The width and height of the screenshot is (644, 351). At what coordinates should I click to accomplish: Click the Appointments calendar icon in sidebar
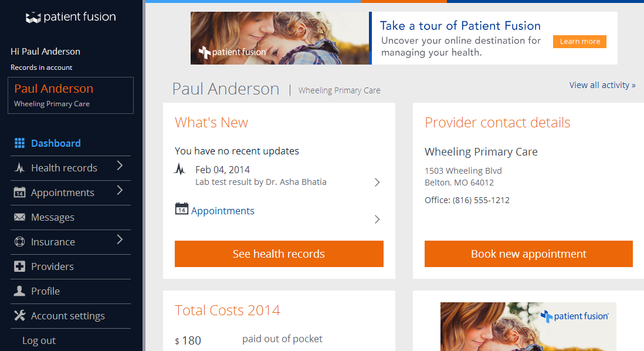(x=19, y=193)
